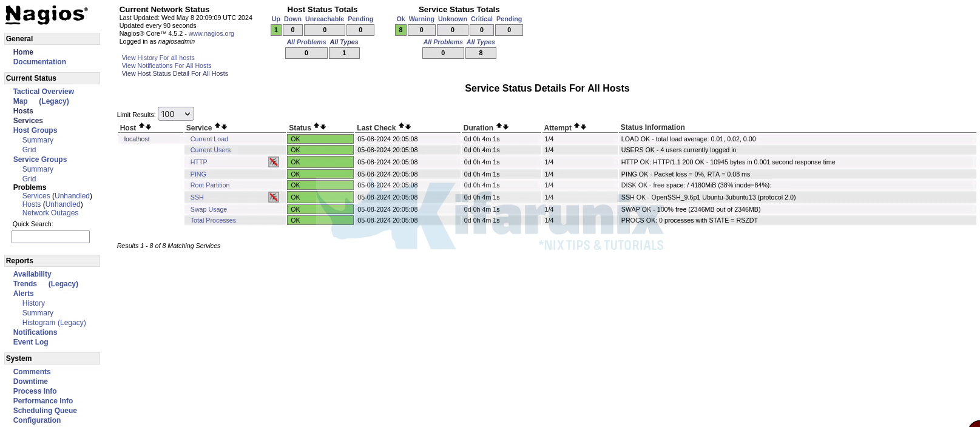Open Availability report
Screen dimensions: 980x427
32,274
